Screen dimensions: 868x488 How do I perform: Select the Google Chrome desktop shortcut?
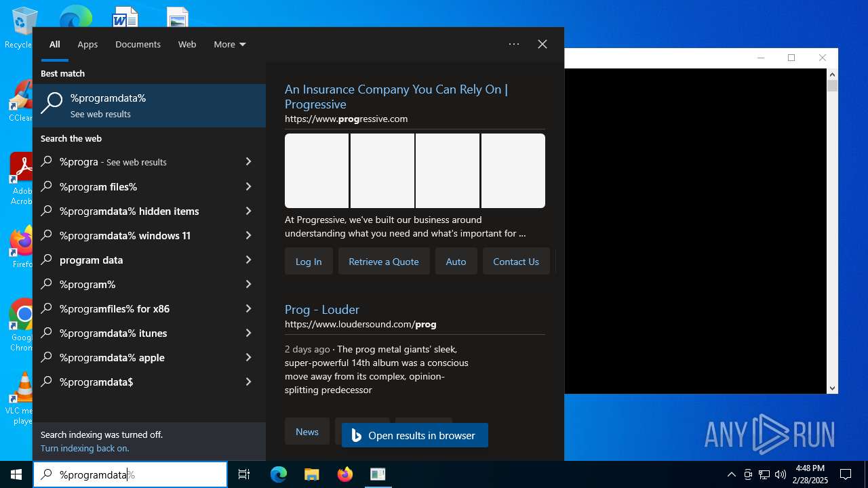pos(22,325)
